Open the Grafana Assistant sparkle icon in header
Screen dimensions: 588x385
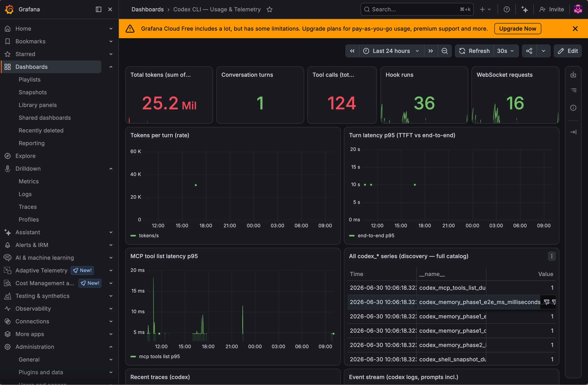point(525,9)
